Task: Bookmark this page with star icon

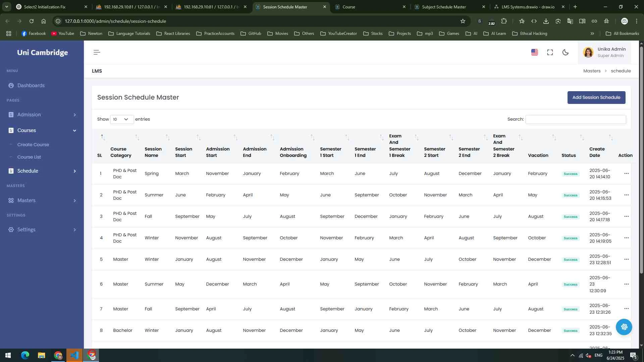Action: 463,21
